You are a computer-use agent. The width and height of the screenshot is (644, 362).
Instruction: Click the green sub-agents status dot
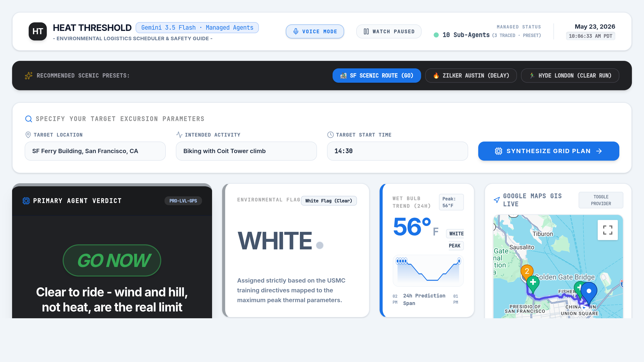point(436,35)
